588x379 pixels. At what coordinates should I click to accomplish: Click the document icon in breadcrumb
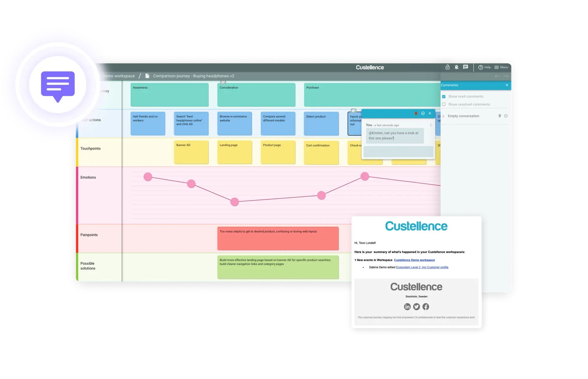(x=147, y=76)
